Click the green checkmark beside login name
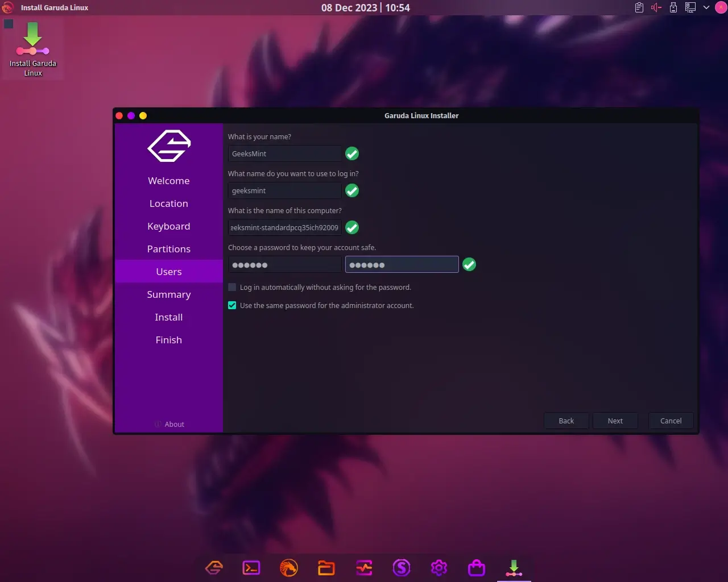This screenshot has width=728, height=582. coord(352,190)
